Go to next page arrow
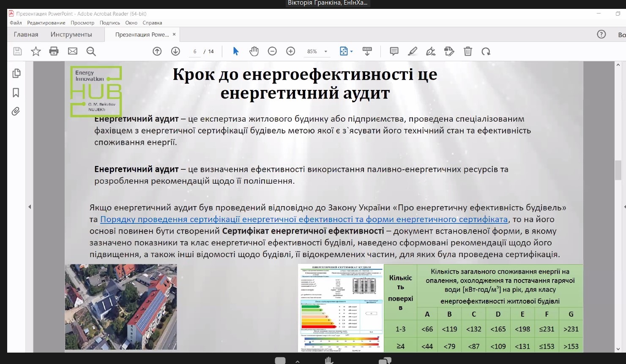This screenshot has height=364, width=626. tap(175, 52)
